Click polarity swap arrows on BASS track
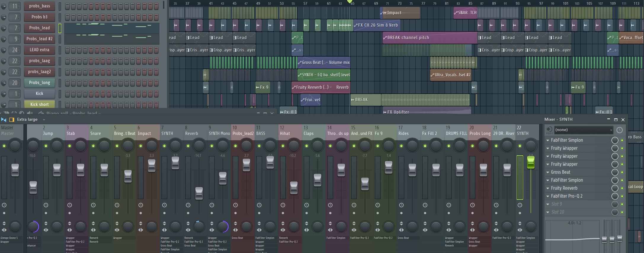Viewport: 644px width, 253px height. point(259,223)
